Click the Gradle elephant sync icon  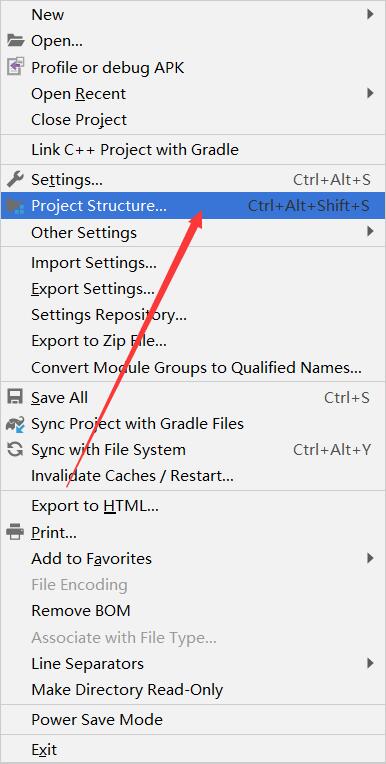tap(16, 423)
